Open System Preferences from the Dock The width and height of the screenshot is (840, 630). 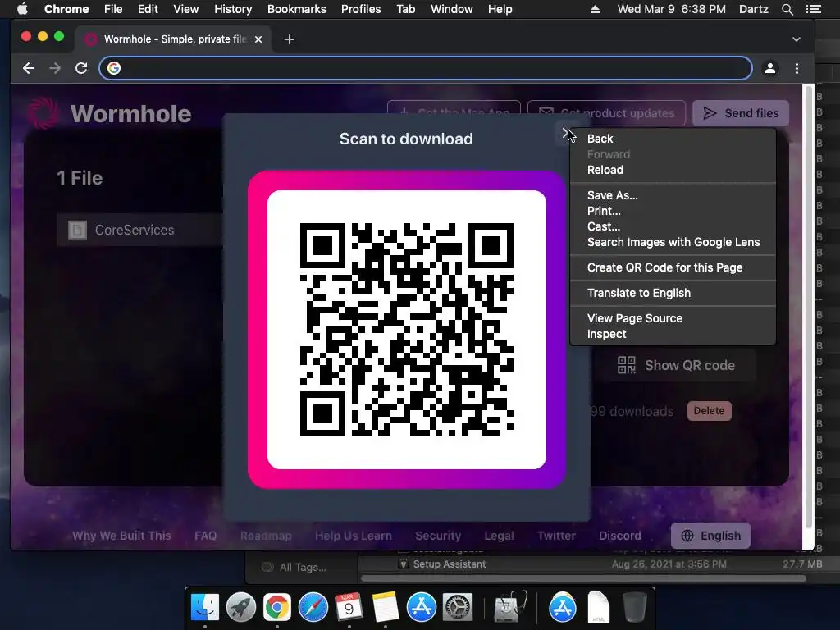click(458, 608)
